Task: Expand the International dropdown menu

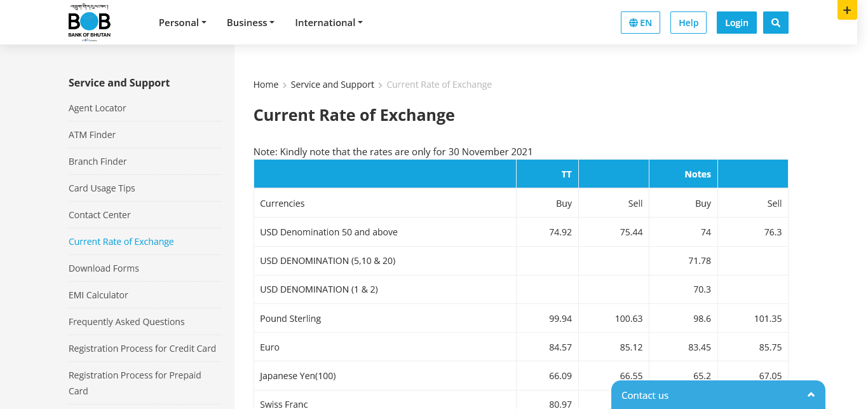Action: point(329,23)
